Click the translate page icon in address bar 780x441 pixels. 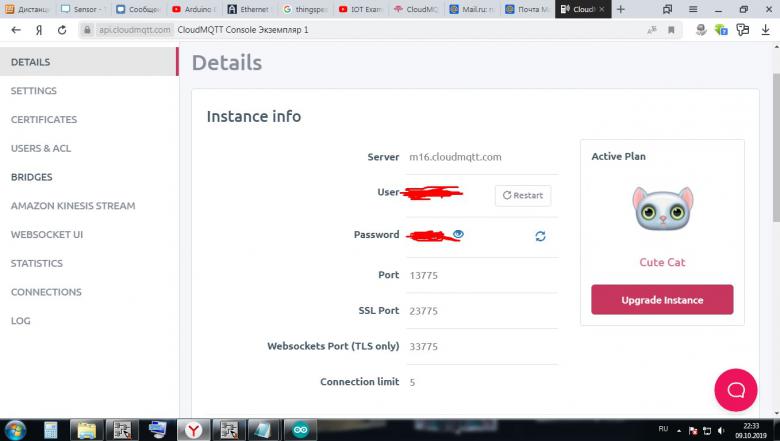click(652, 30)
